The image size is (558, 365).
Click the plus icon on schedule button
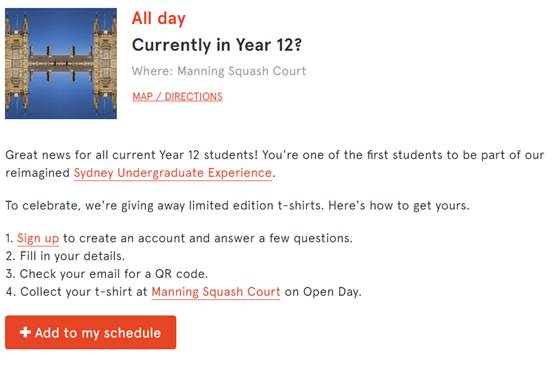click(25, 332)
